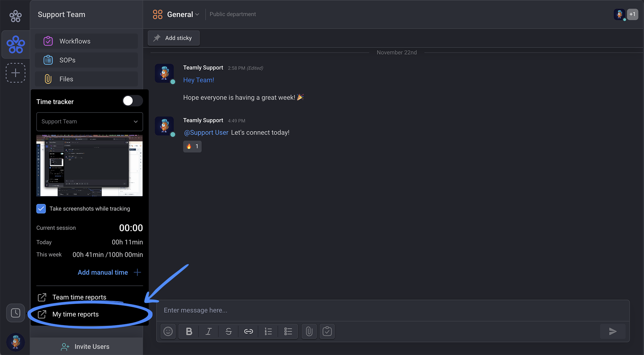Click the Current session 00:00 timer
The image size is (644, 355).
point(131,228)
